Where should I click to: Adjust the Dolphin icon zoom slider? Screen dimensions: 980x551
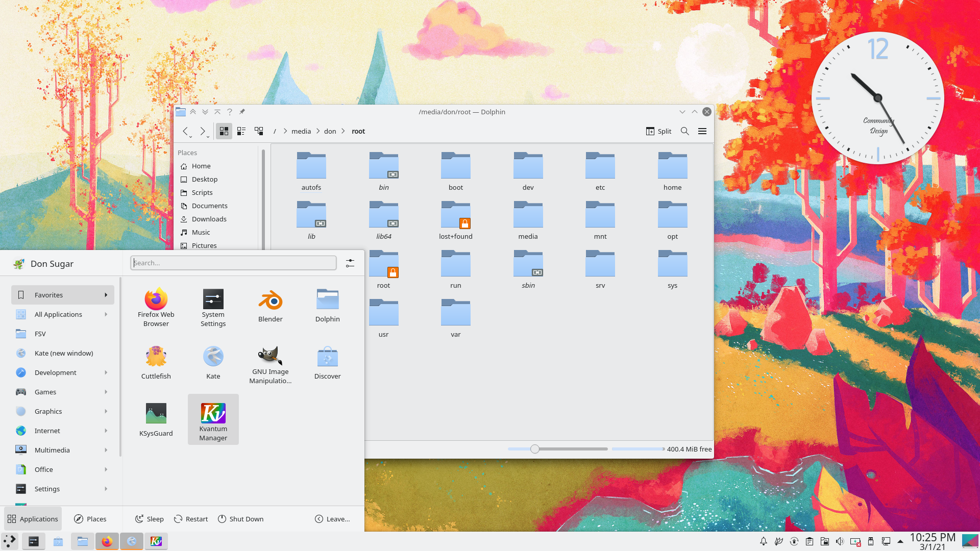[x=557, y=449]
